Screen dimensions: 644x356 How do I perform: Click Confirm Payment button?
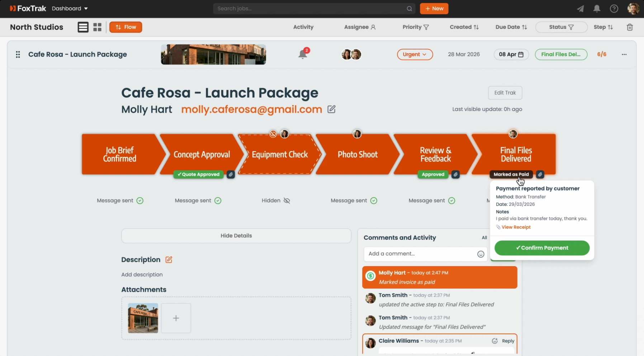pos(542,248)
